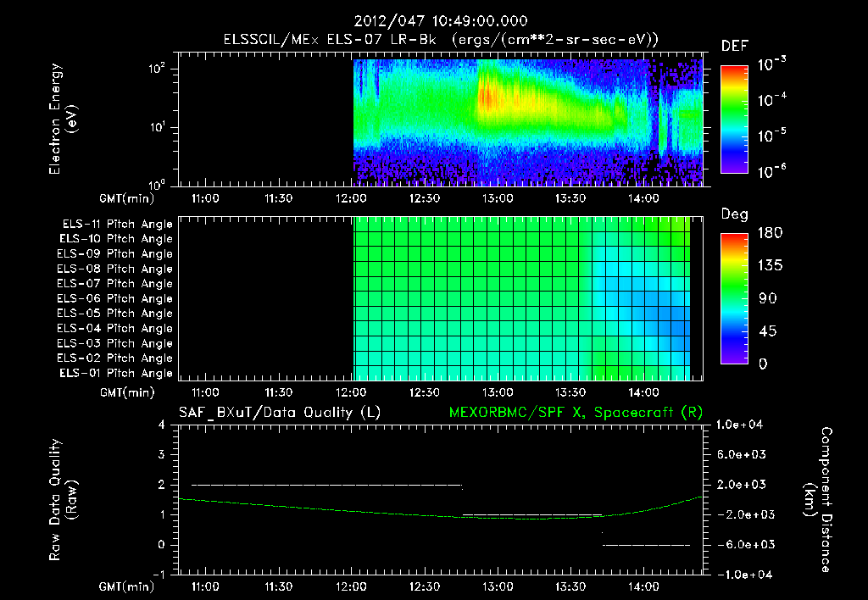Click the pitch angle grid plot
Screen dimensions: 868x600
[522, 298]
